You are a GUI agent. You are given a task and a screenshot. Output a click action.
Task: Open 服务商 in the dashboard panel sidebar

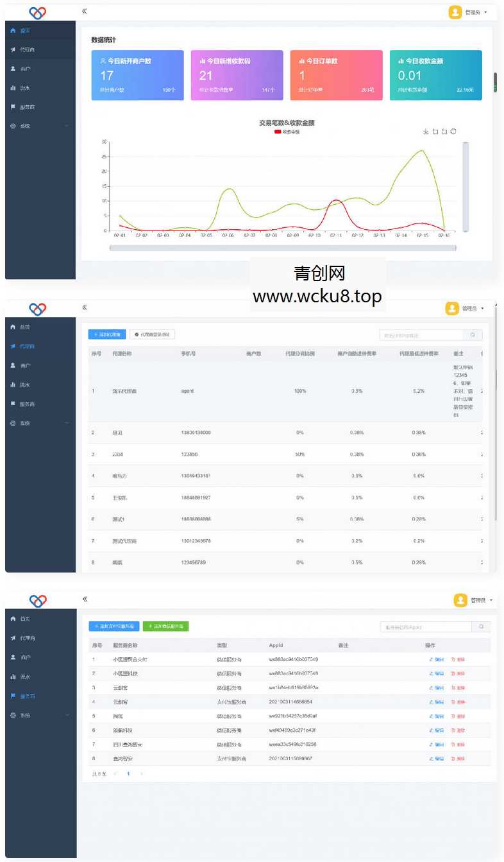pos(40,107)
